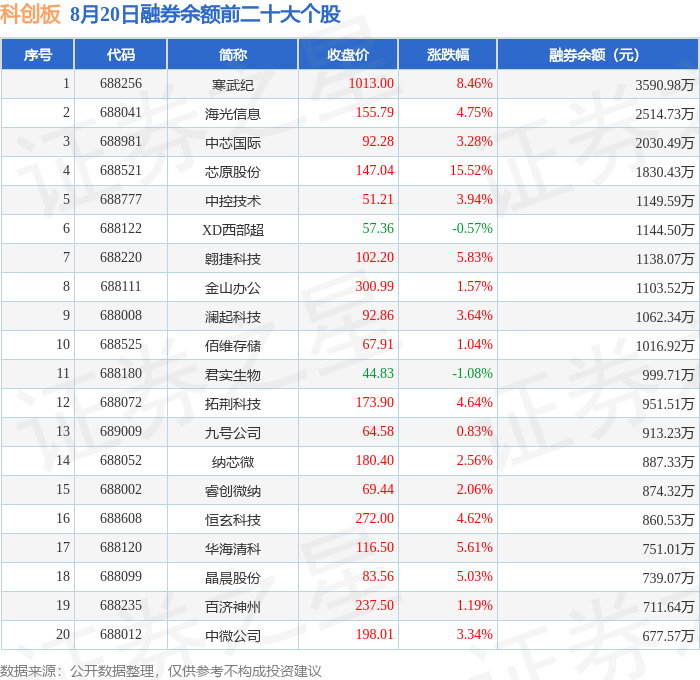Click balance 874.32万
The height and width of the screenshot is (680, 700).
pos(668,491)
